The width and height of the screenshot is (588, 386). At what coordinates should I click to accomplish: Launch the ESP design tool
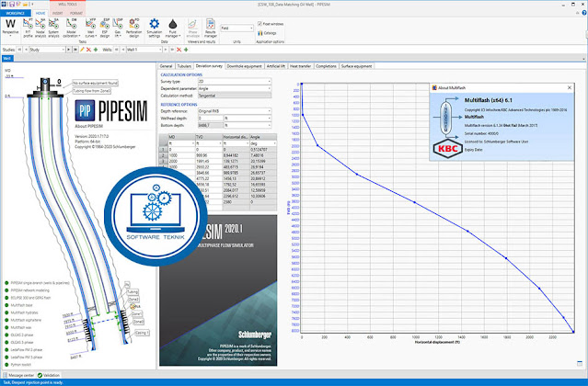pyautogui.click(x=105, y=28)
